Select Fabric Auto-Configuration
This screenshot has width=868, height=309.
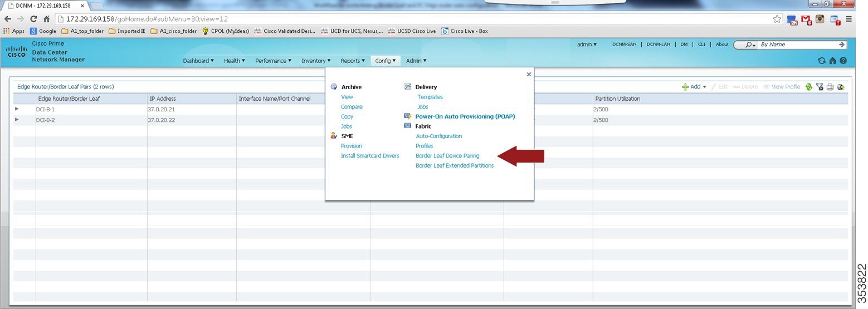pyautogui.click(x=439, y=136)
